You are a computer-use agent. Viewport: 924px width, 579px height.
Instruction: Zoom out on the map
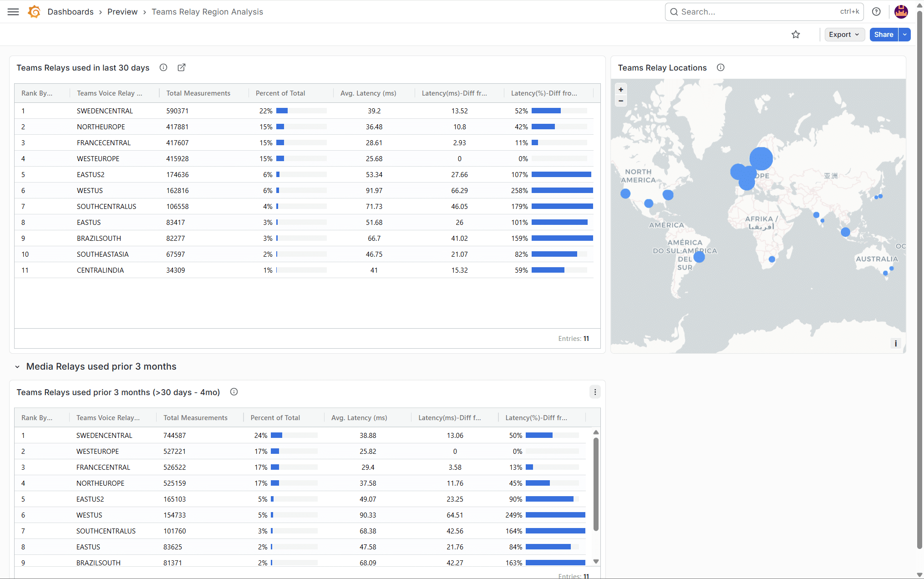click(621, 101)
